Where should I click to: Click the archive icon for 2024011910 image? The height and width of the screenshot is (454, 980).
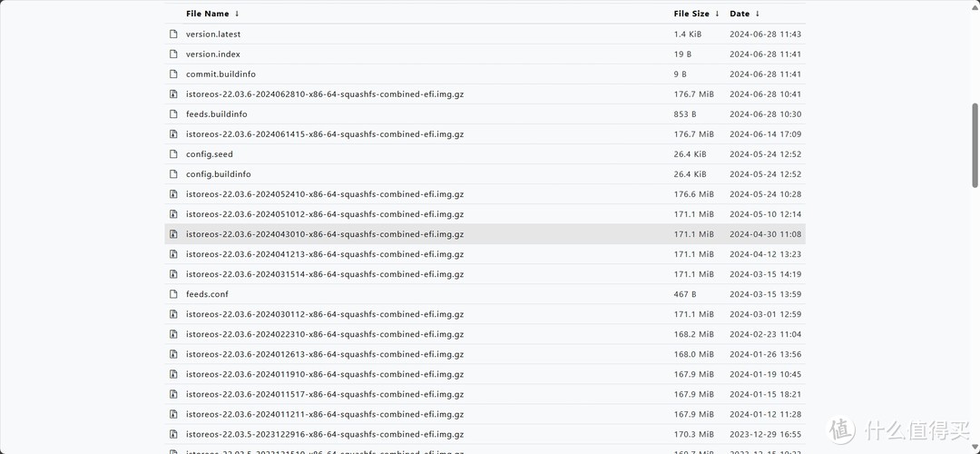[x=173, y=374]
